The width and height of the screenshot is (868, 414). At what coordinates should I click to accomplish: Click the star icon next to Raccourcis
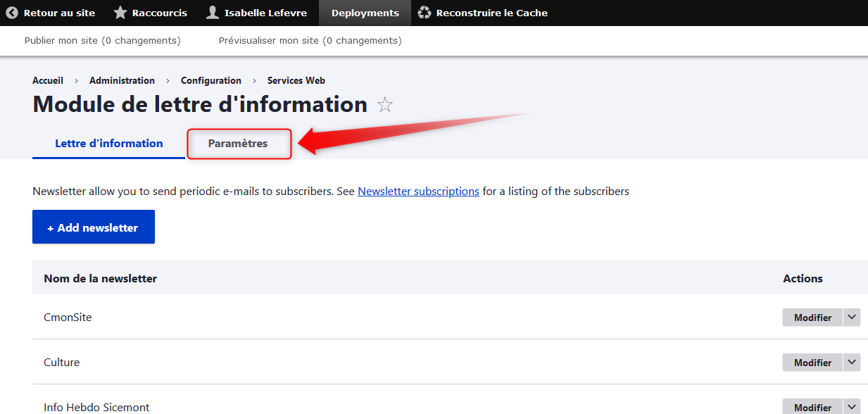pyautogui.click(x=120, y=13)
